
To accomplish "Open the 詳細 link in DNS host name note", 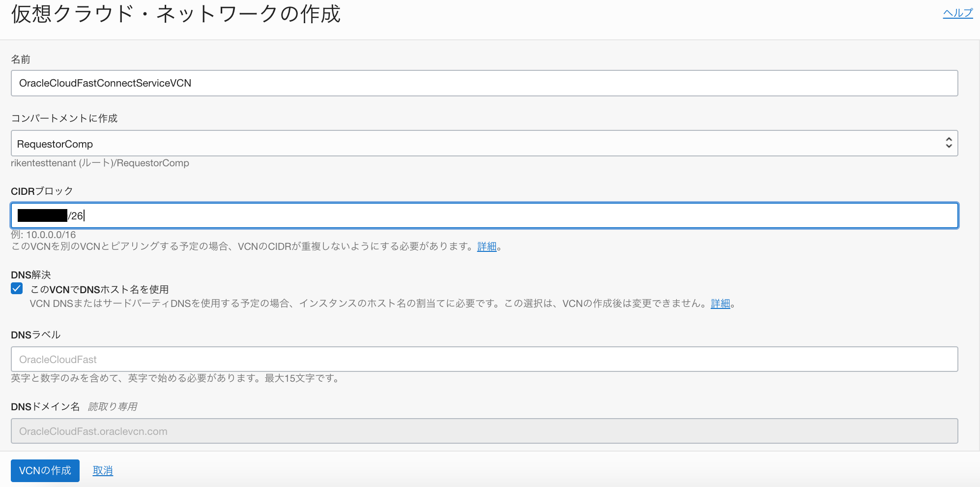I will coord(720,304).
